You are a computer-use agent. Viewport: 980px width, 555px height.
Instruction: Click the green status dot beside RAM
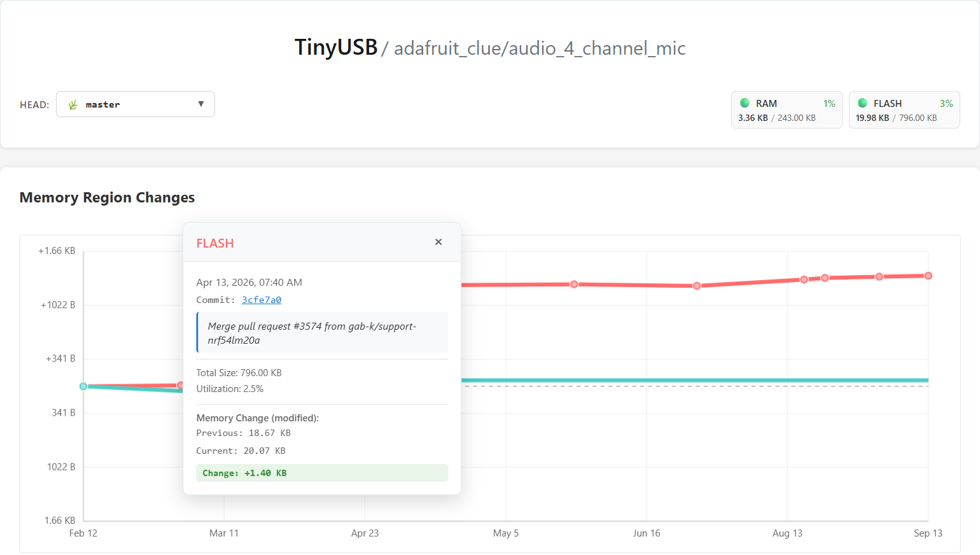pos(745,103)
